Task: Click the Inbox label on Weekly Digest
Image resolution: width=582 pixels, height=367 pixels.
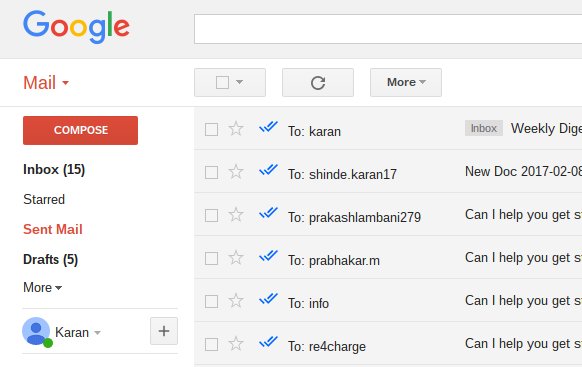Action: (x=484, y=128)
